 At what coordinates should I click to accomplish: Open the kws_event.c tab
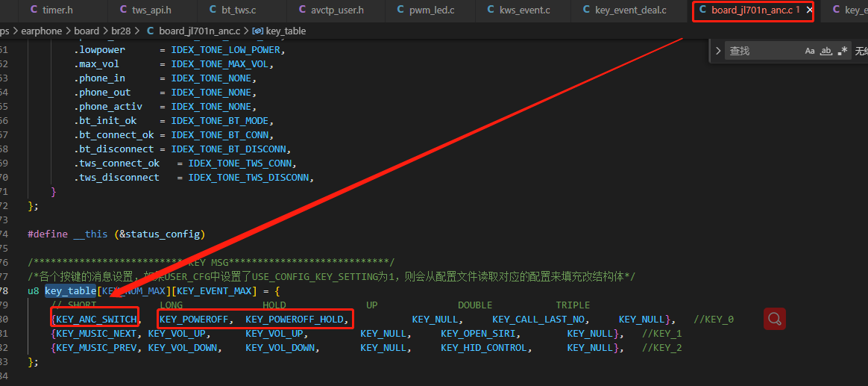[518, 10]
